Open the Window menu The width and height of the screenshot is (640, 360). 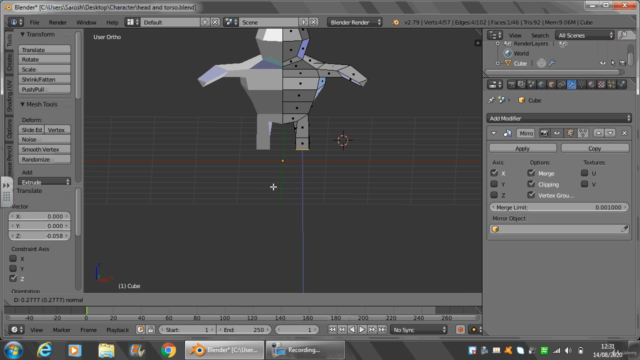(86, 22)
